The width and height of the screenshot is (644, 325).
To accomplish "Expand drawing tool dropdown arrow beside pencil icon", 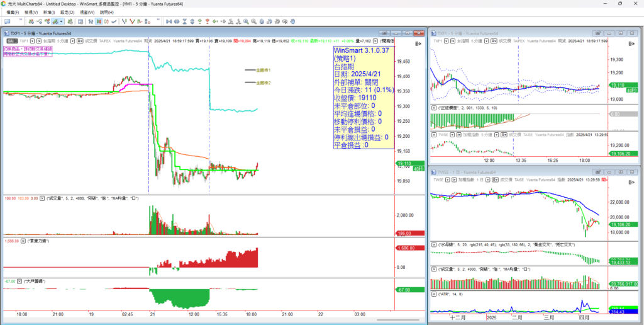I will [x=61, y=21].
